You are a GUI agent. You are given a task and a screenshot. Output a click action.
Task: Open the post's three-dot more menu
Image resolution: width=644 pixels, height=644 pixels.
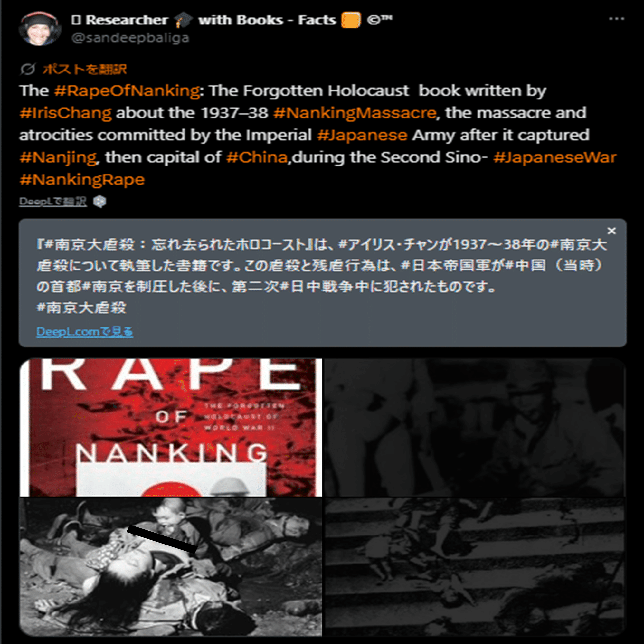tap(616, 19)
